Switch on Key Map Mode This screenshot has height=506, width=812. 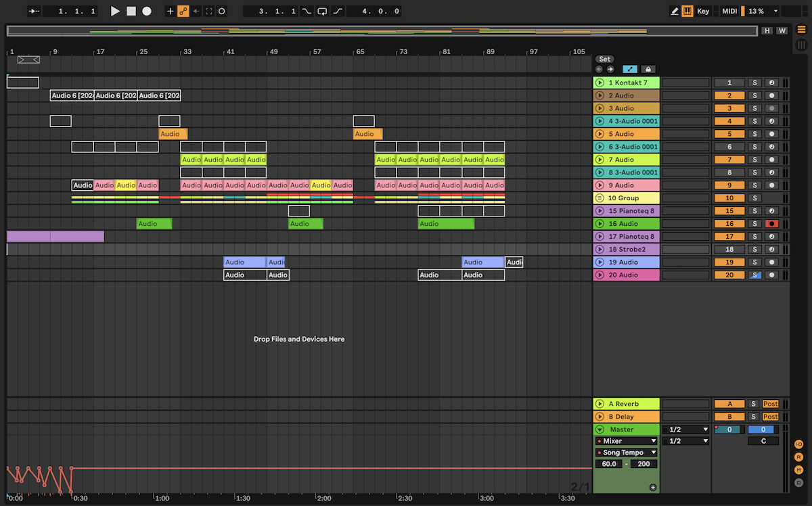pyautogui.click(x=704, y=11)
